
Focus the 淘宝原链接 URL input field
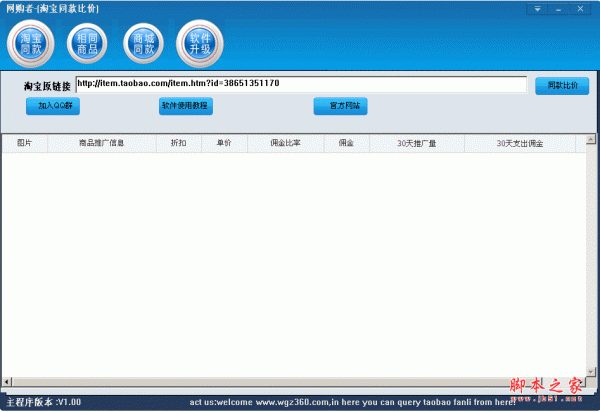click(x=301, y=84)
